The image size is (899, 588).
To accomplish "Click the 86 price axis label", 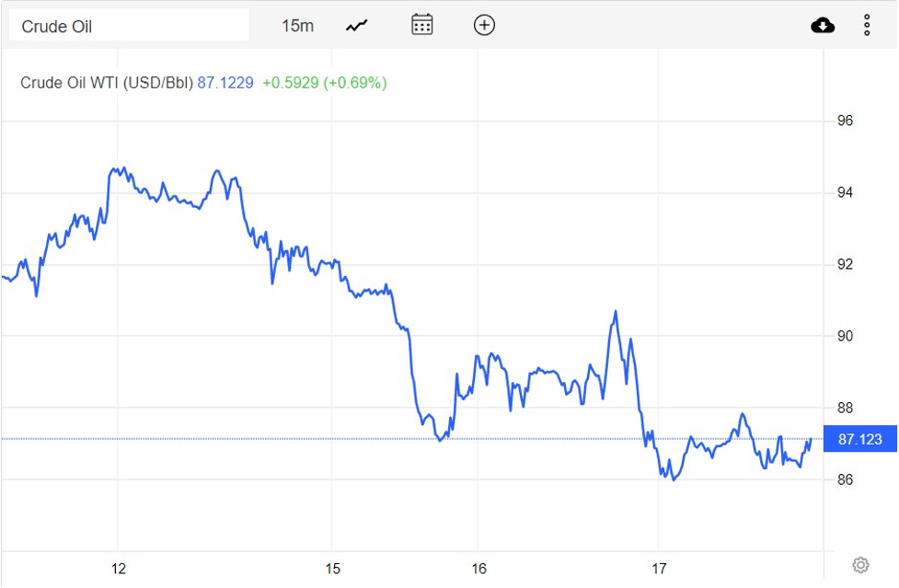I will (x=845, y=479).
